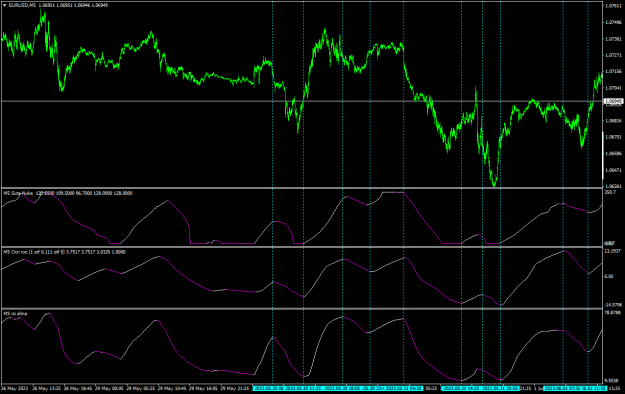The image size is (625, 394).
Task: Click the 29 May 21:25 time label
Action: click(235, 388)
